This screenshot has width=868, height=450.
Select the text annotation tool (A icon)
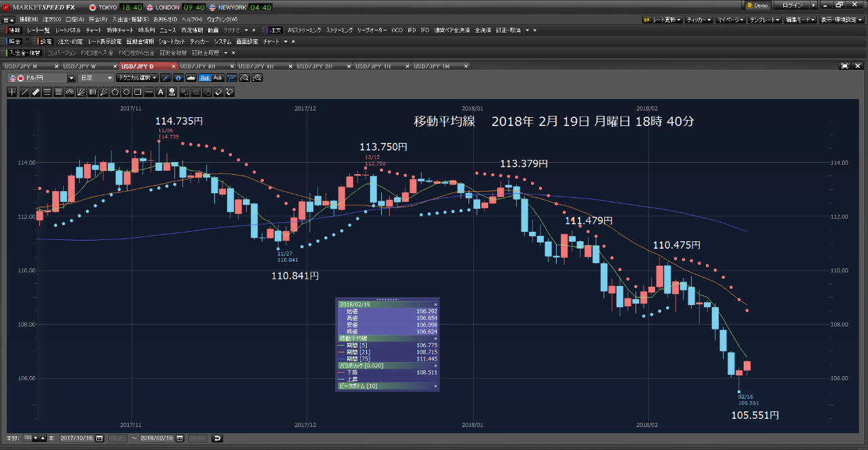tap(160, 92)
